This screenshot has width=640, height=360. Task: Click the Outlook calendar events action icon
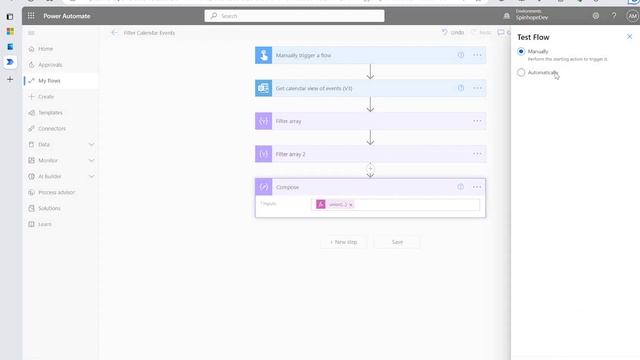pyautogui.click(x=264, y=88)
